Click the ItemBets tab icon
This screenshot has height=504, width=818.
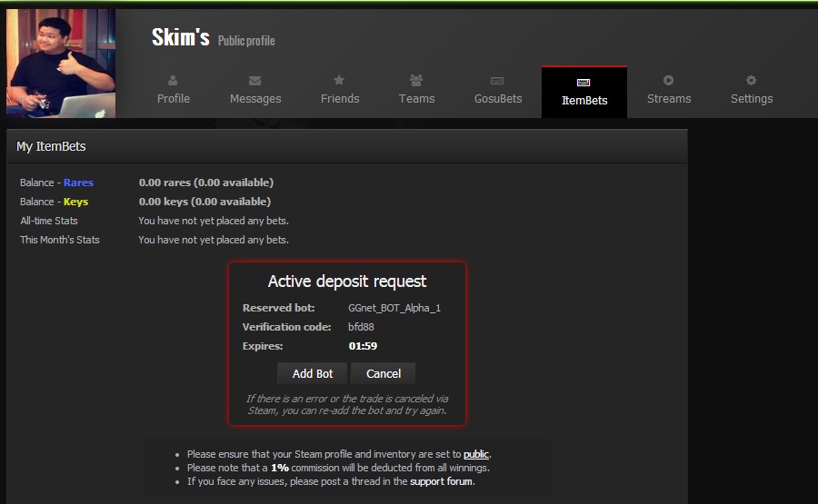click(x=584, y=83)
